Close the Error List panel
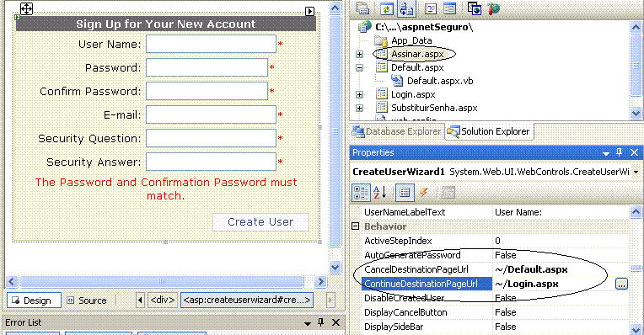This screenshot has height=335, width=644. click(x=335, y=322)
